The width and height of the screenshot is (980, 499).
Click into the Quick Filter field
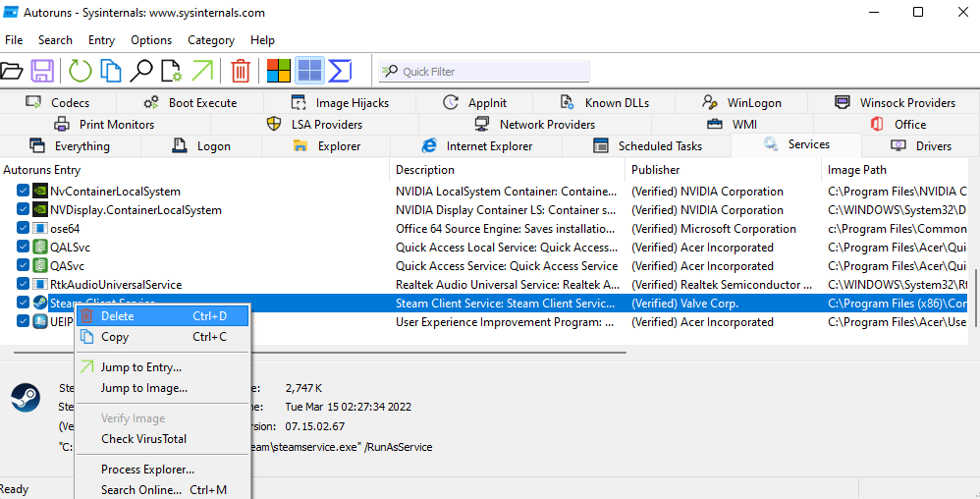tap(484, 72)
